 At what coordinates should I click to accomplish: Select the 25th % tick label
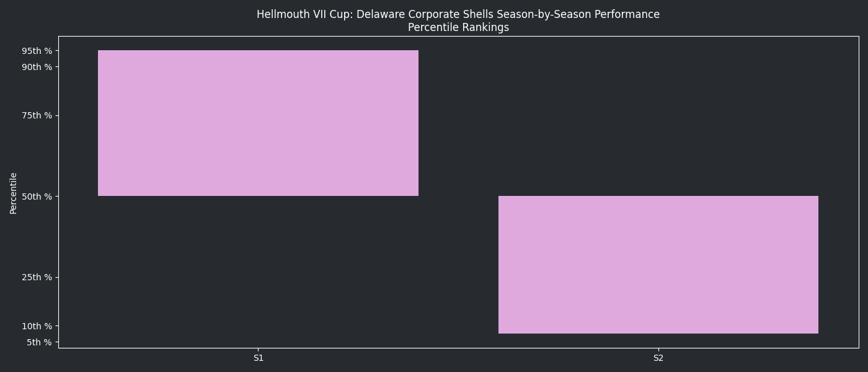(x=37, y=277)
